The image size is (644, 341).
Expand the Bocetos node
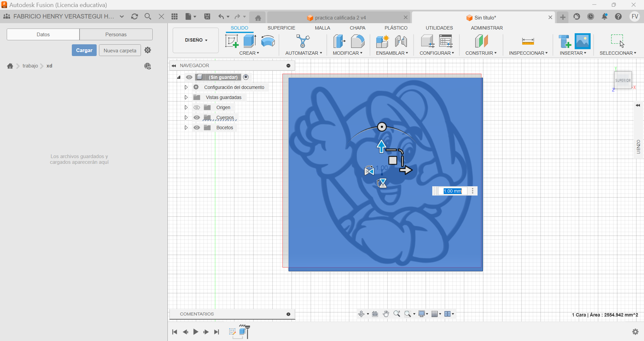(186, 128)
